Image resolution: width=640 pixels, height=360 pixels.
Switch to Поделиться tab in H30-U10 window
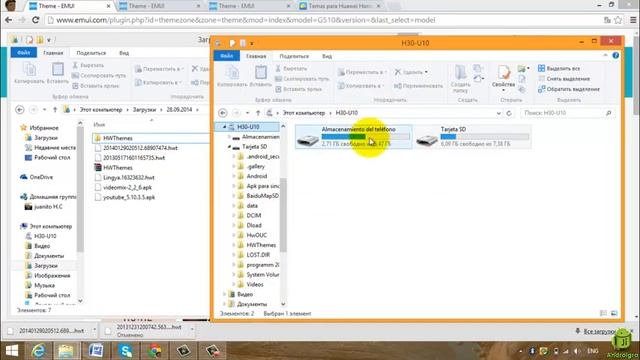click(294, 56)
